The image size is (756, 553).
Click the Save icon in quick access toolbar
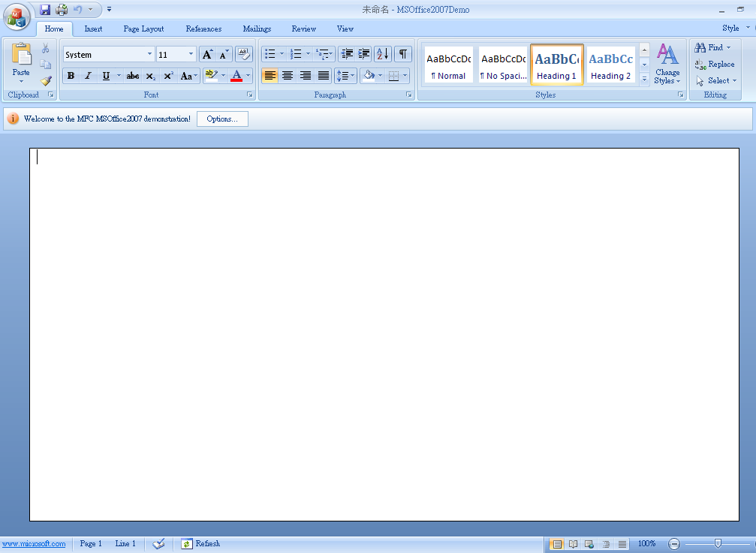point(45,10)
